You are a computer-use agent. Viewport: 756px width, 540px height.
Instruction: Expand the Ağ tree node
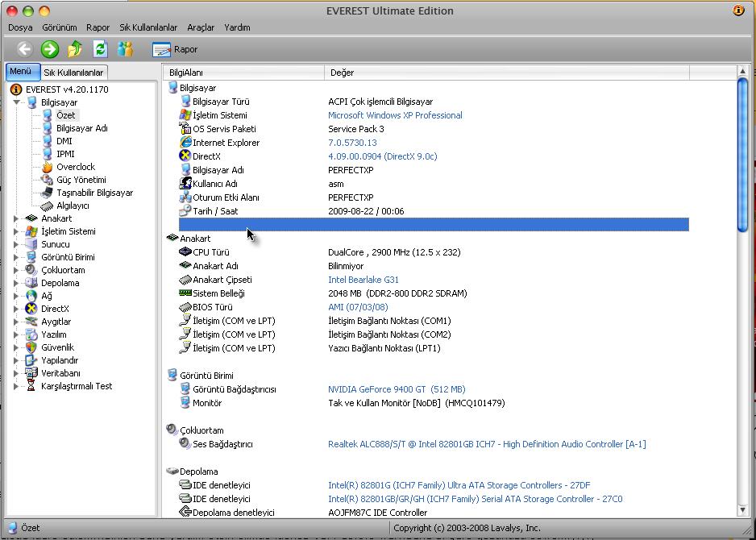coord(16,296)
